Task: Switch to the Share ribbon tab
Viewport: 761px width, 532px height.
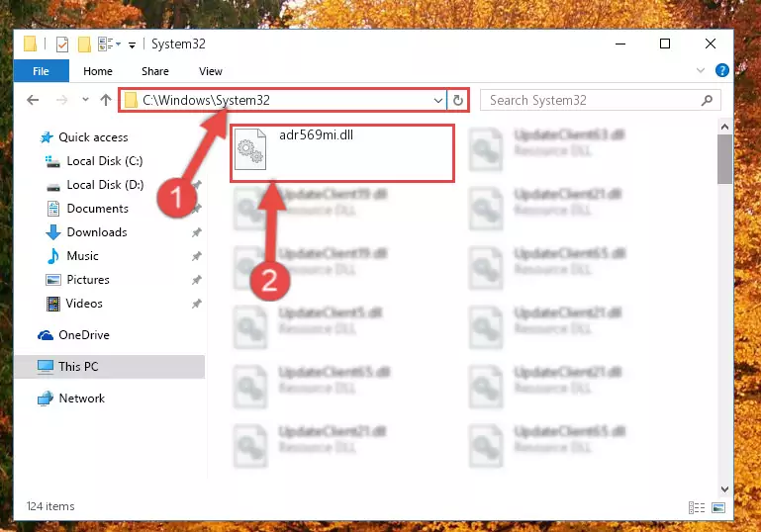Action: pyautogui.click(x=155, y=71)
